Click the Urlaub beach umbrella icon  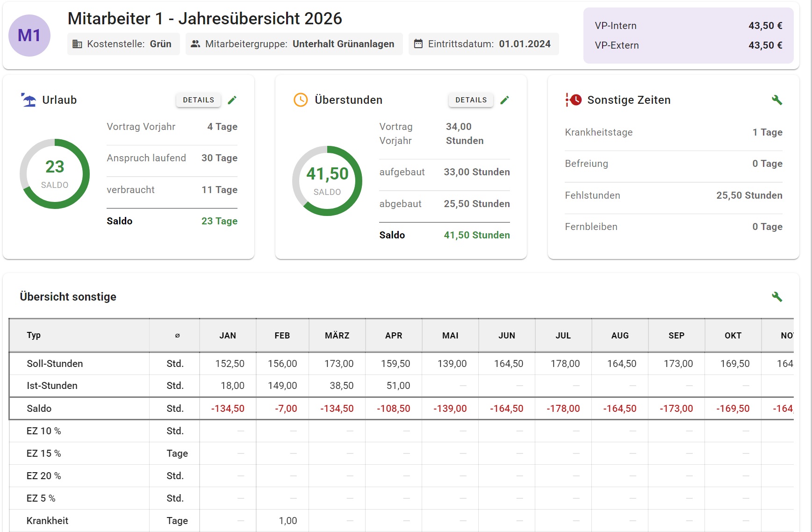(29, 100)
